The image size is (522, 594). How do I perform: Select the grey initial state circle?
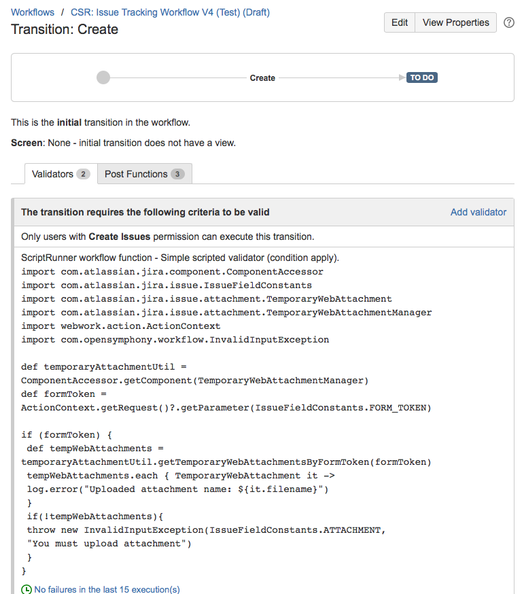(x=103, y=78)
